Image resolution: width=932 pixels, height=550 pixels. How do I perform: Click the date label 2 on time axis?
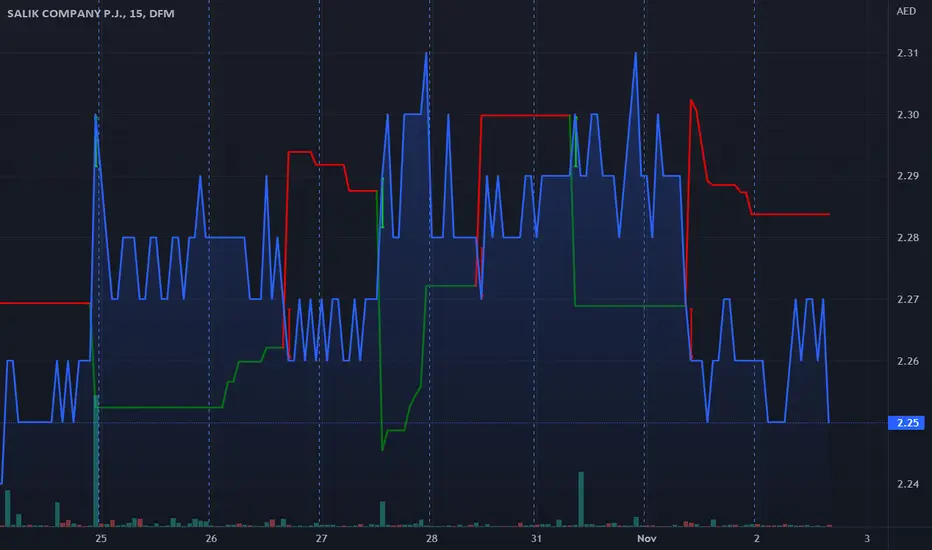pyautogui.click(x=757, y=539)
